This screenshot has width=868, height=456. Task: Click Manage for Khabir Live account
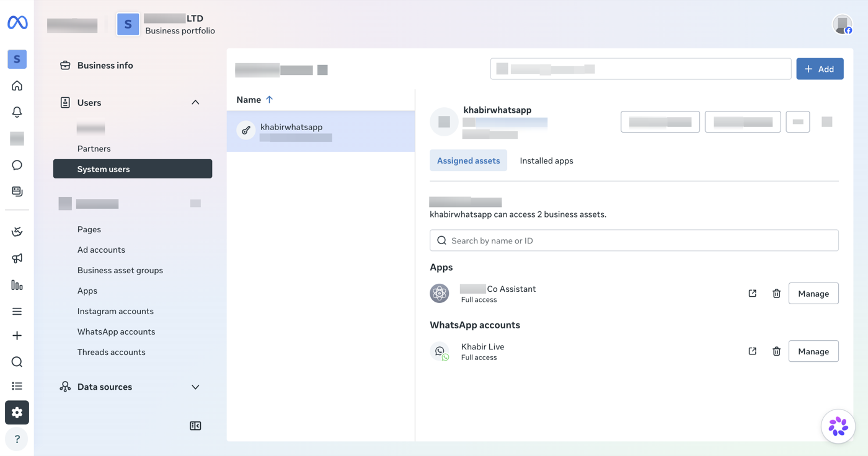813,351
